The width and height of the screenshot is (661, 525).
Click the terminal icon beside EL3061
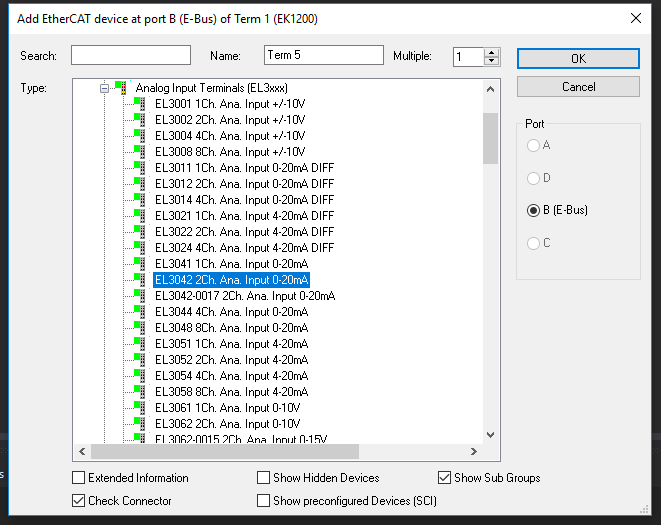point(140,408)
